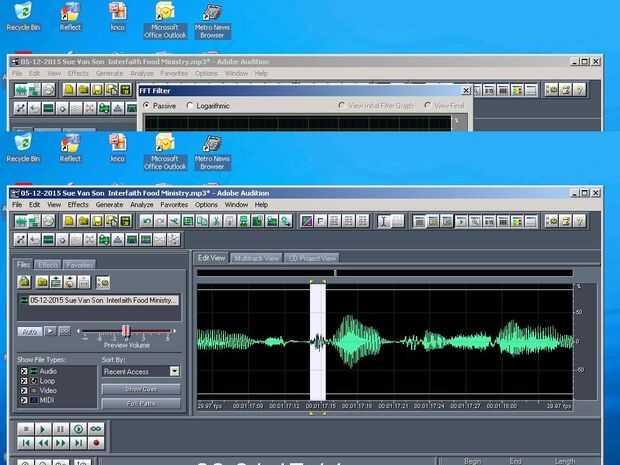Enable the Play Looped infinity button
This screenshot has height=465, width=620.
click(x=96, y=429)
